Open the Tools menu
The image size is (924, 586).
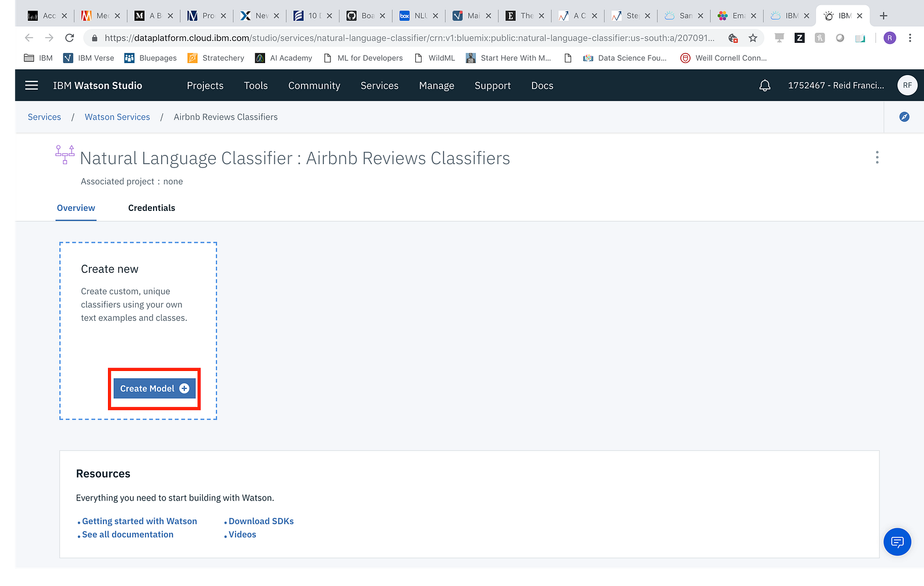[x=256, y=86]
